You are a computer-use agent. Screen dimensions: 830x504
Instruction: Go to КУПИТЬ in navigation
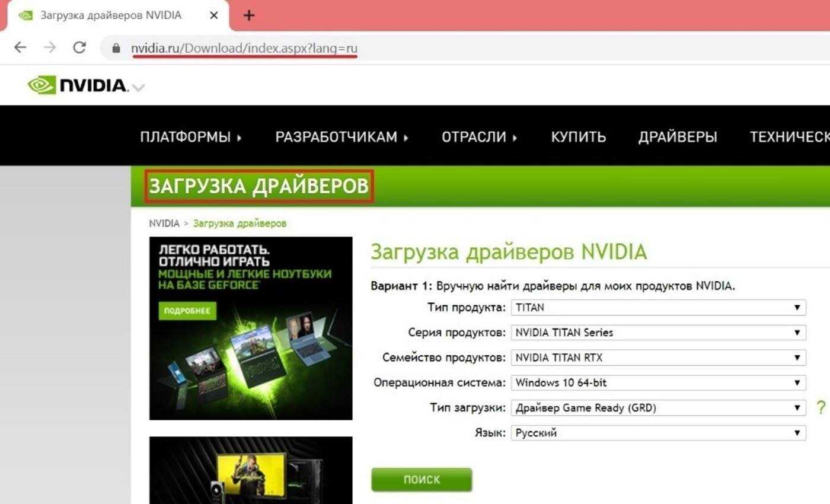point(579,137)
